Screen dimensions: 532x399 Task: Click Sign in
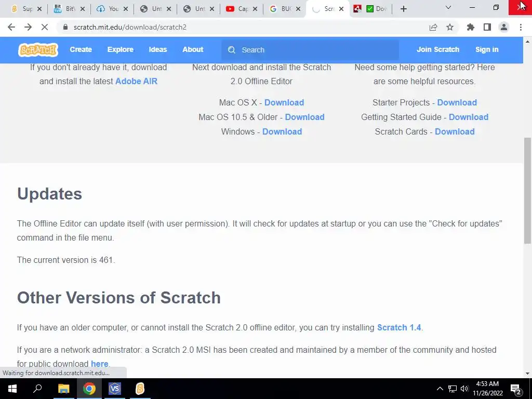click(x=487, y=49)
